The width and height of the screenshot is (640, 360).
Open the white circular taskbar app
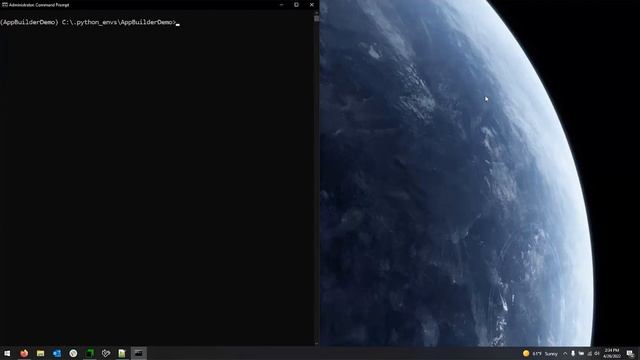pos(73,353)
